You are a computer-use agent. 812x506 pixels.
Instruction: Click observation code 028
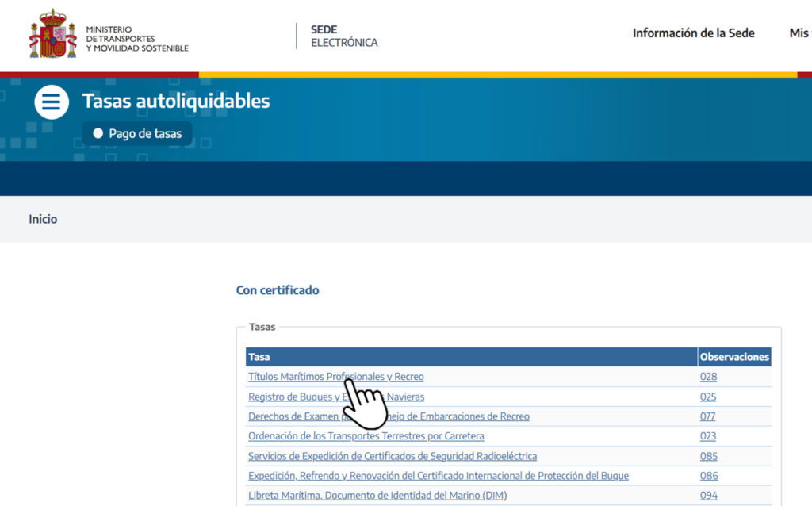pyautogui.click(x=708, y=377)
